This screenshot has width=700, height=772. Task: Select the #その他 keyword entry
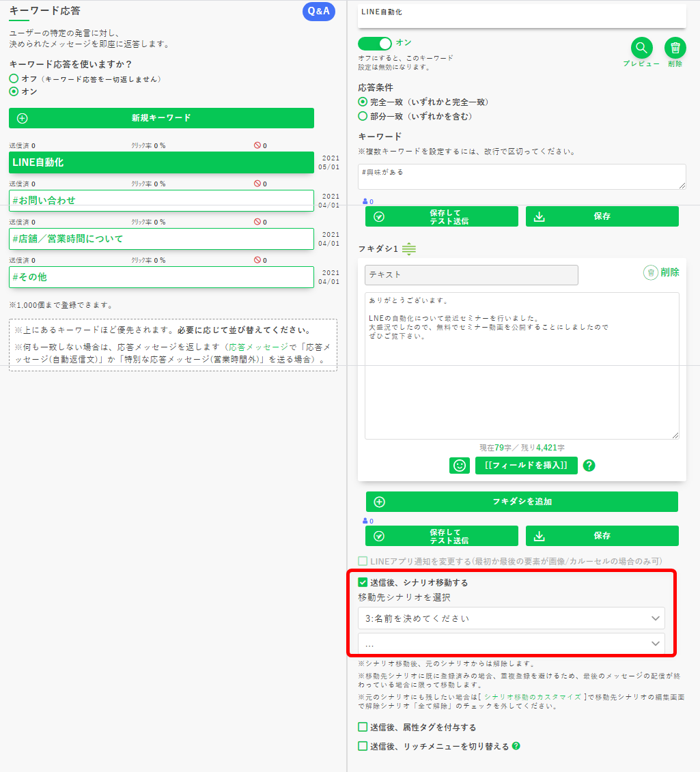(160, 277)
